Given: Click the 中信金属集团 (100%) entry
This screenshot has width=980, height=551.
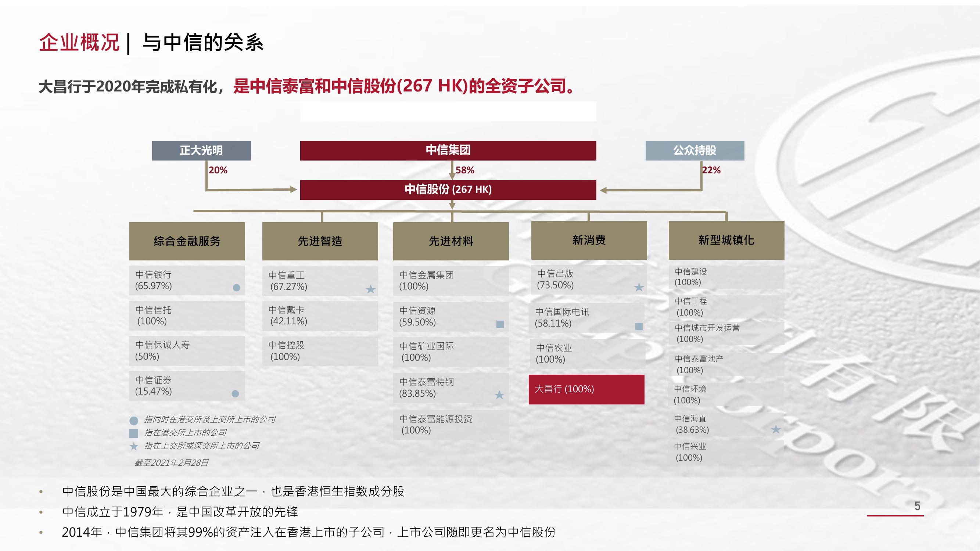Looking at the screenshot, I should coord(451,281).
